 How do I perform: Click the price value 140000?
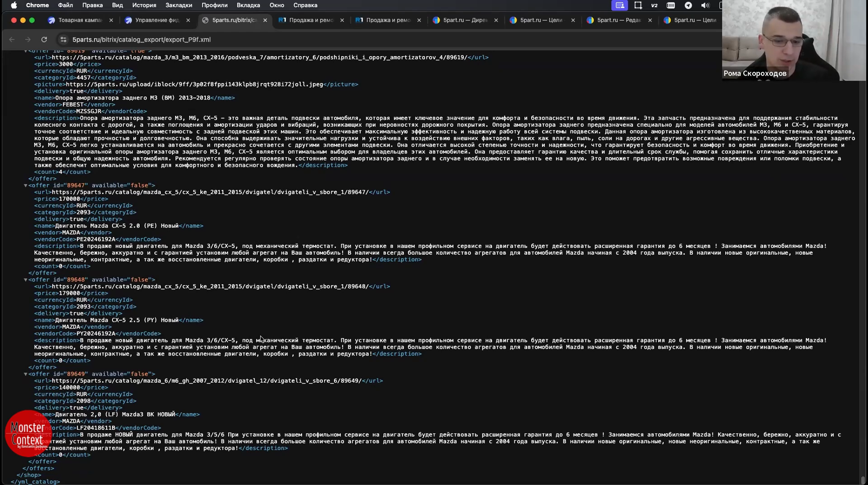click(69, 388)
